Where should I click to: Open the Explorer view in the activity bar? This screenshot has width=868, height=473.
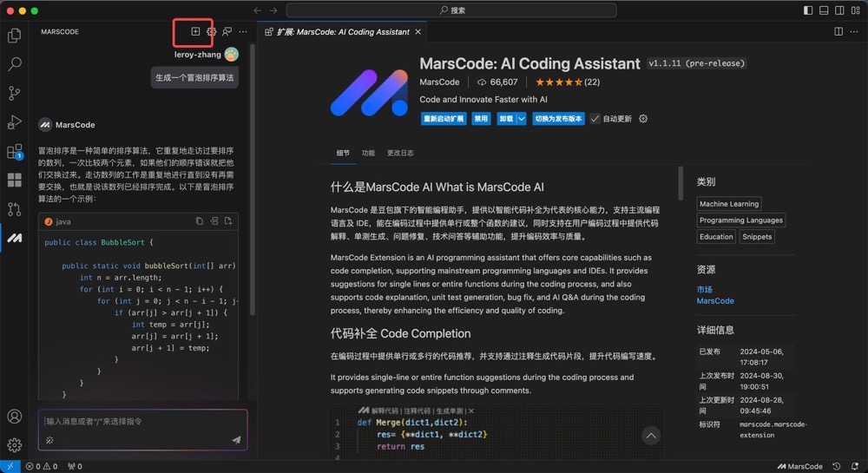(x=15, y=36)
